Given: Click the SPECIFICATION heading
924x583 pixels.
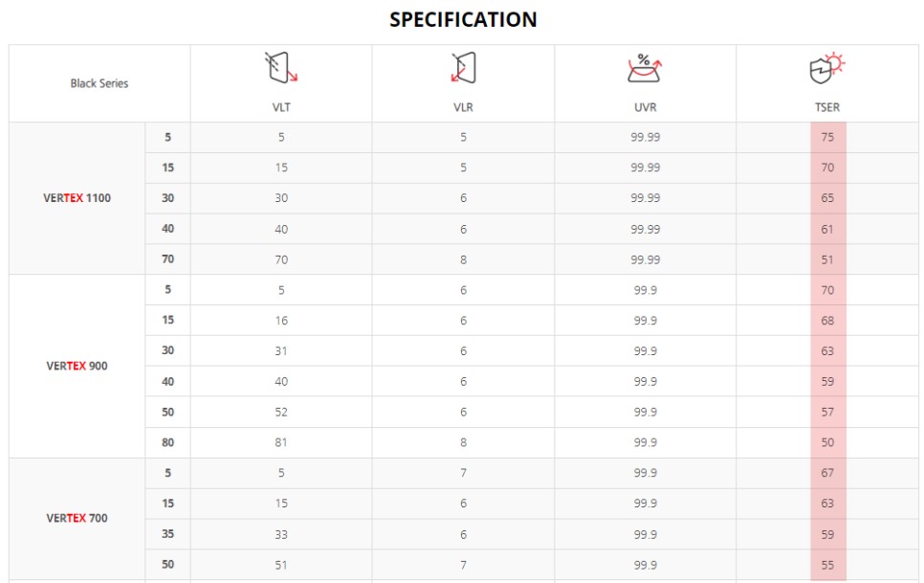Looking at the screenshot, I should [463, 19].
